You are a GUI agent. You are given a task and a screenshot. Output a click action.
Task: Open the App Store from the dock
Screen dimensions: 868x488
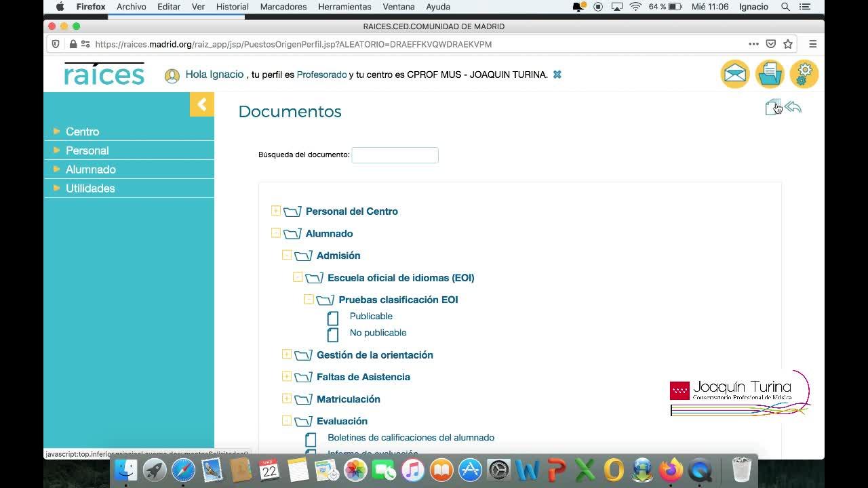pos(470,470)
